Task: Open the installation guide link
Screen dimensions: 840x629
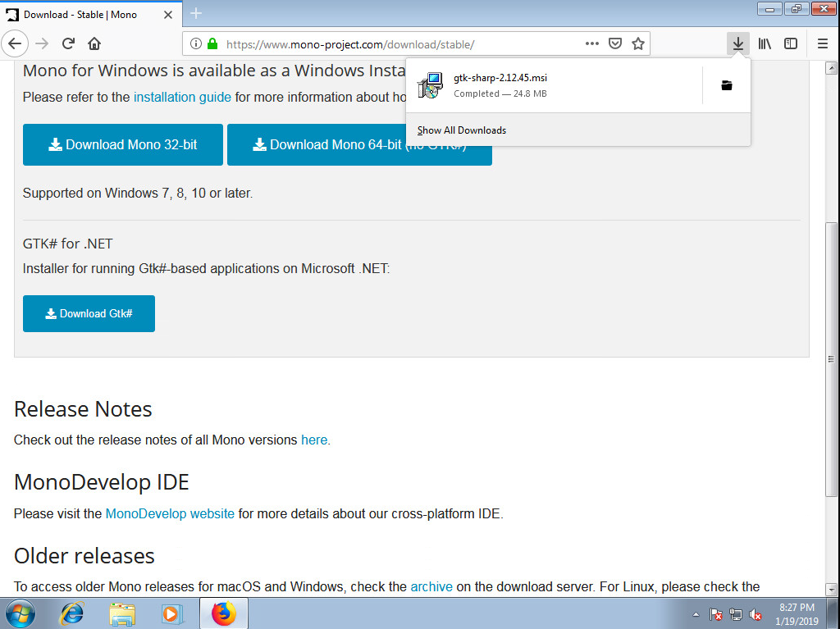Action: 182,97
